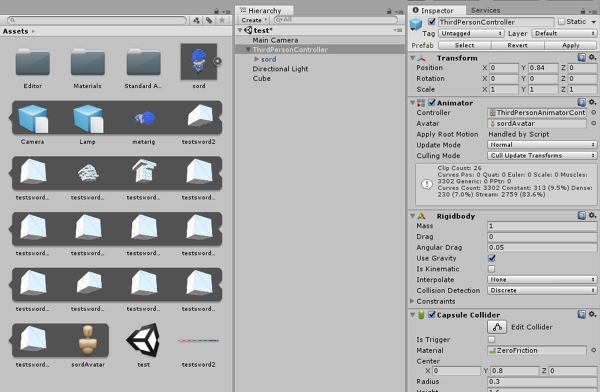Select the Lamp sub-asset icon
Viewport: 600px width, 392px height.
[88, 119]
